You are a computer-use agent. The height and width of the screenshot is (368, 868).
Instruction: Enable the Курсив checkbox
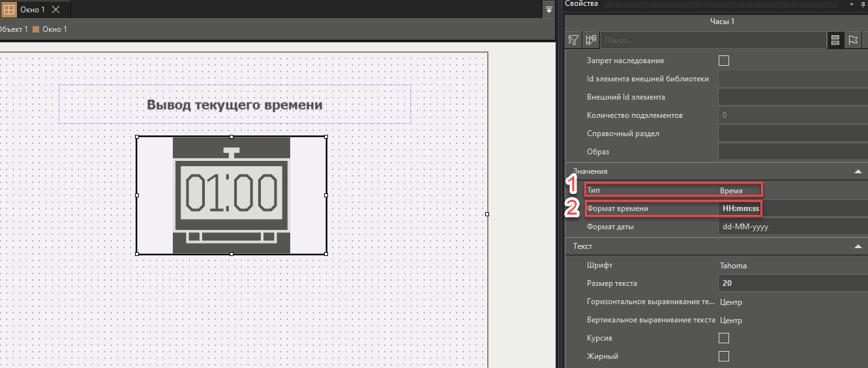click(x=723, y=338)
